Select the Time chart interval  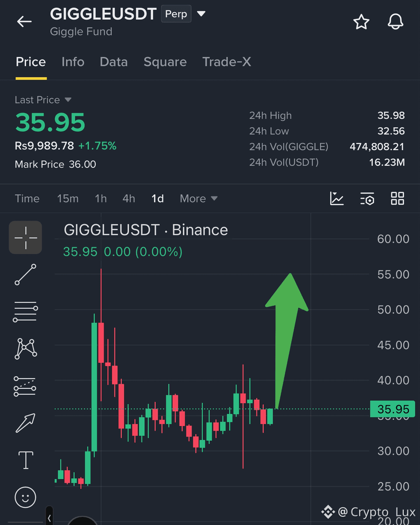(27, 198)
